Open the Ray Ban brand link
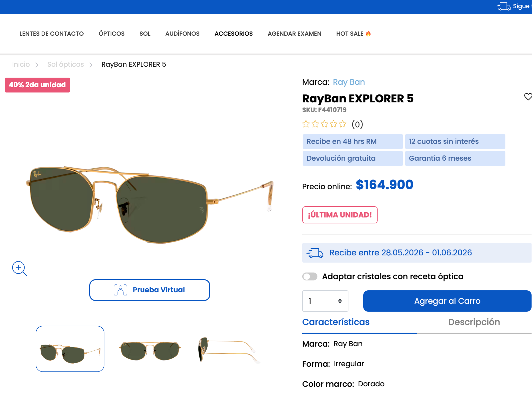The height and width of the screenshot is (399, 532). 349,82
